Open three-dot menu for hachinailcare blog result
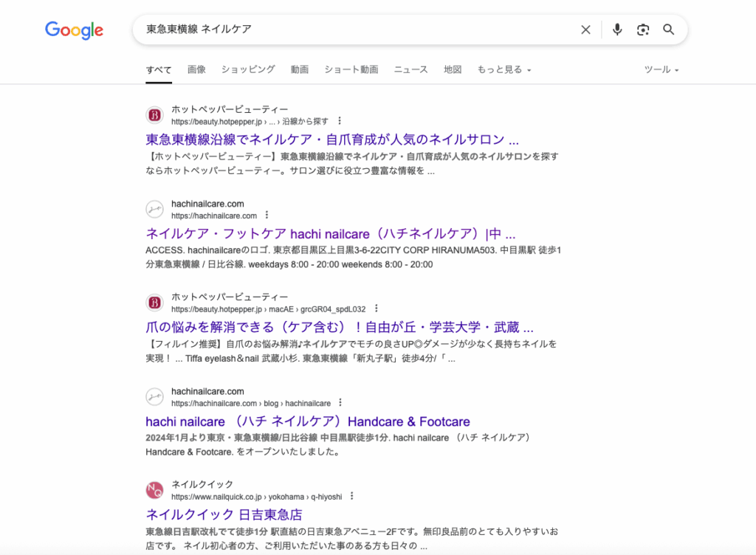The height and width of the screenshot is (555, 756). pos(340,403)
